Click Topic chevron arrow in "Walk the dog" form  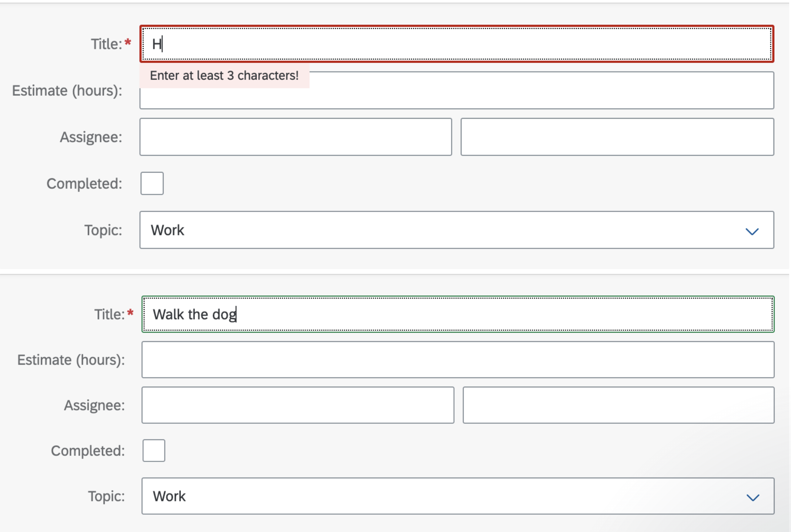coord(753,497)
